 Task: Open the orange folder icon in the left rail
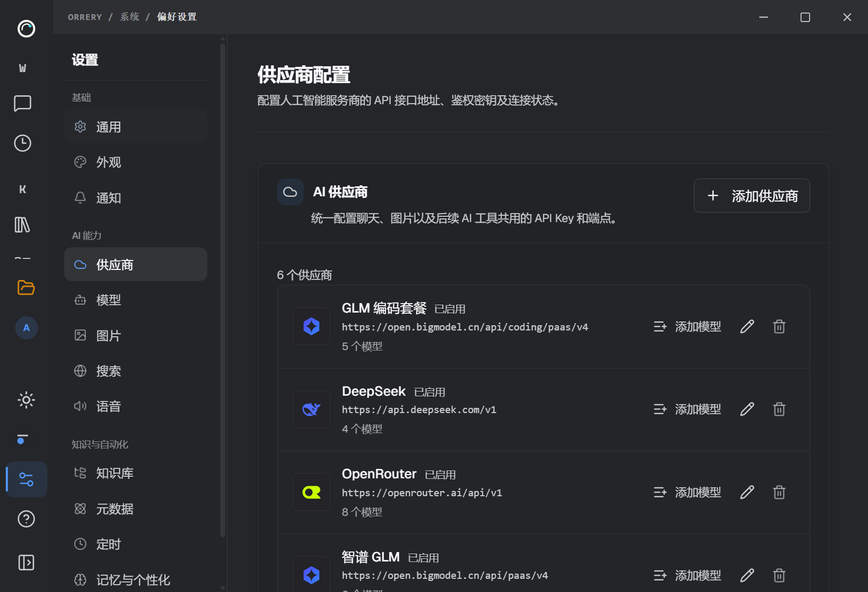26,287
